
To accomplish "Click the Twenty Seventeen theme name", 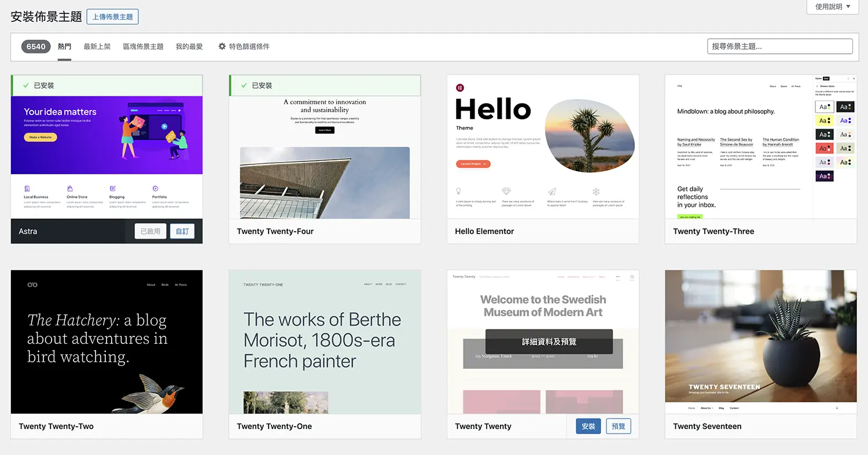I will click(x=707, y=427).
